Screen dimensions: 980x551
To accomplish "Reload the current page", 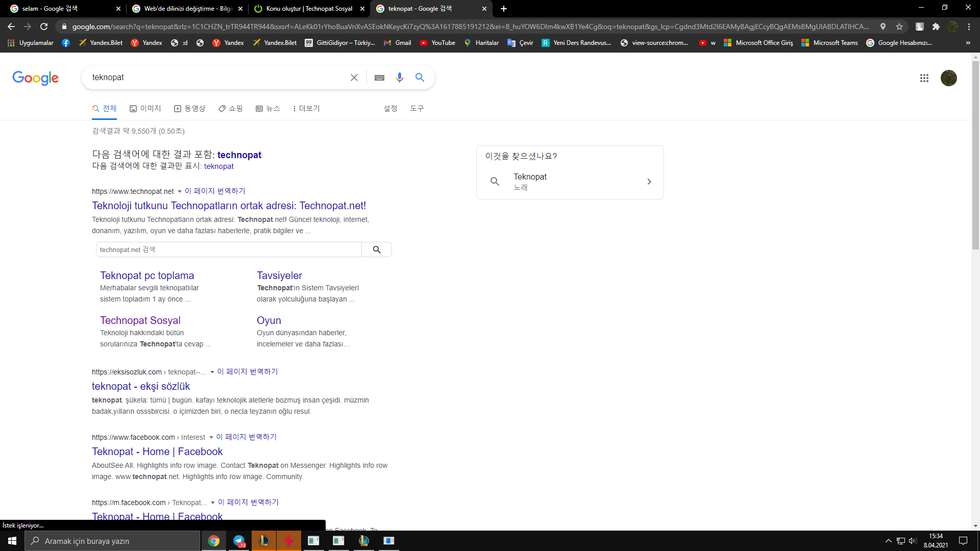I will click(44, 27).
